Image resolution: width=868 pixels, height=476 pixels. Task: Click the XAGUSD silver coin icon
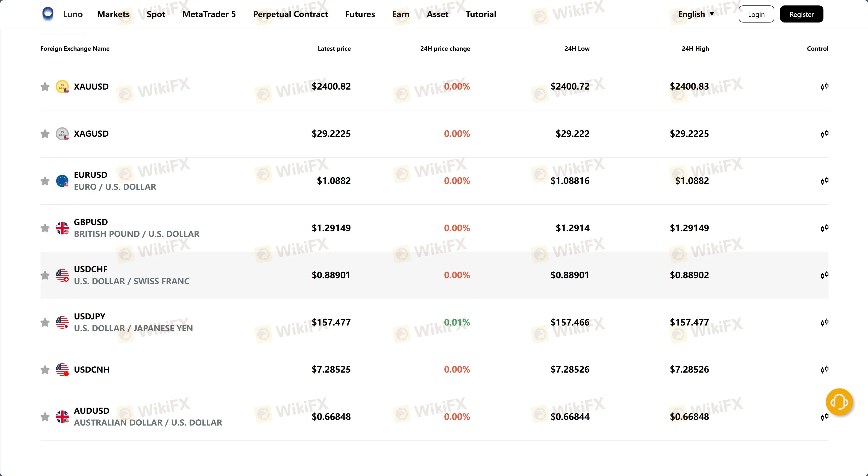click(x=62, y=134)
